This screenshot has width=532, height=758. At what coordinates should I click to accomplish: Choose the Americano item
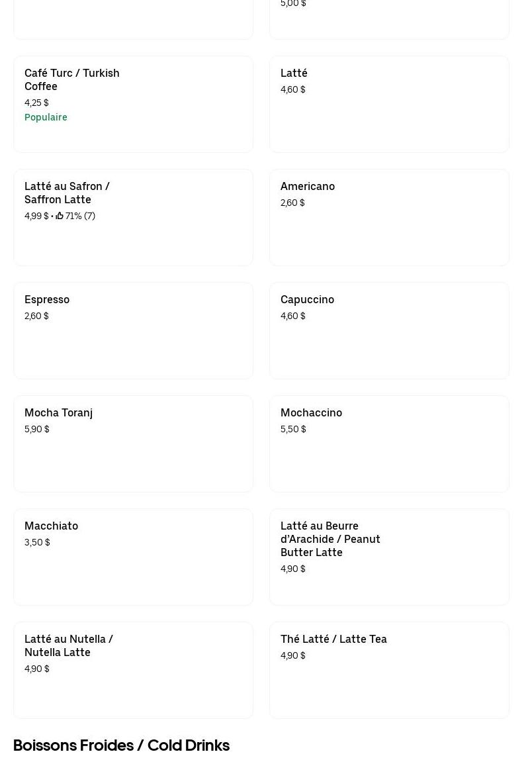click(x=389, y=218)
